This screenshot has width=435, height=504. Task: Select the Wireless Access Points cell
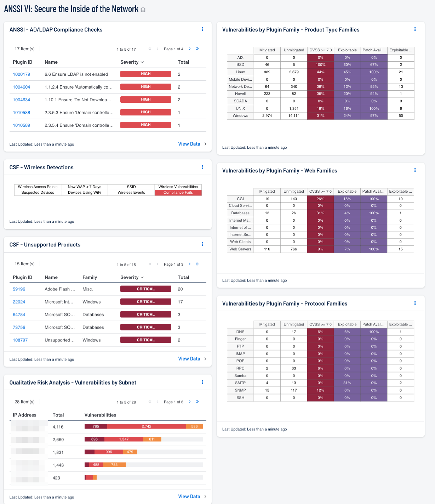point(38,187)
